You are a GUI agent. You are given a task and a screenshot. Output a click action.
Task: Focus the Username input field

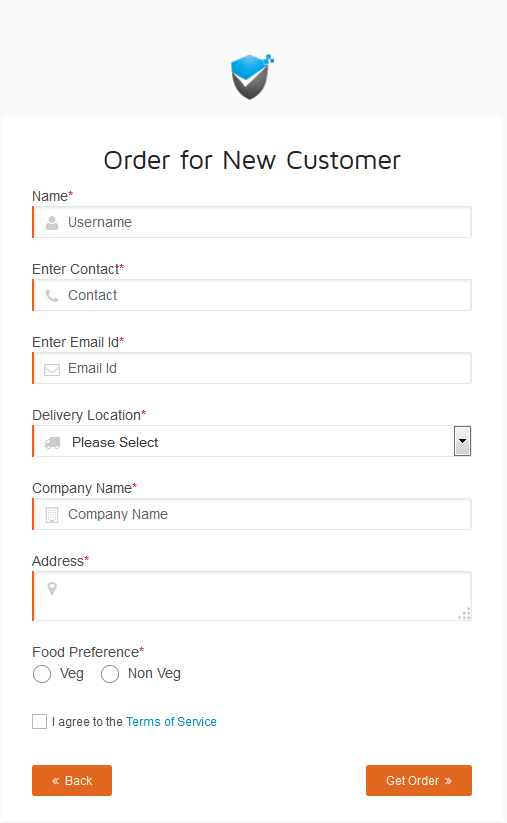point(252,222)
